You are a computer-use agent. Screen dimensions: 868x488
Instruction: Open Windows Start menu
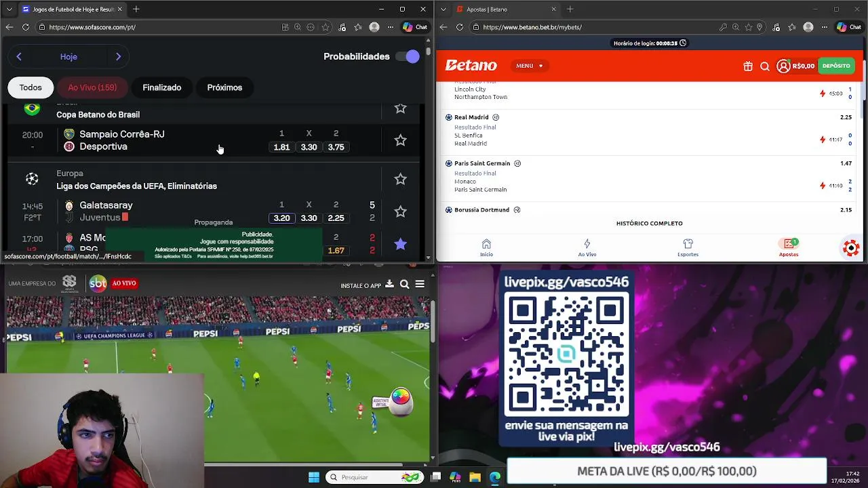pos(314,477)
